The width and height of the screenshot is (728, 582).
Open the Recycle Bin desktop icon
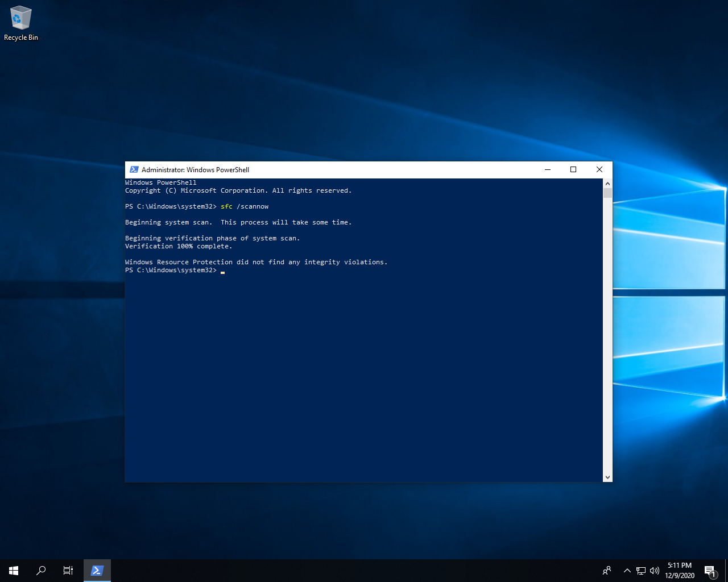pos(21,24)
